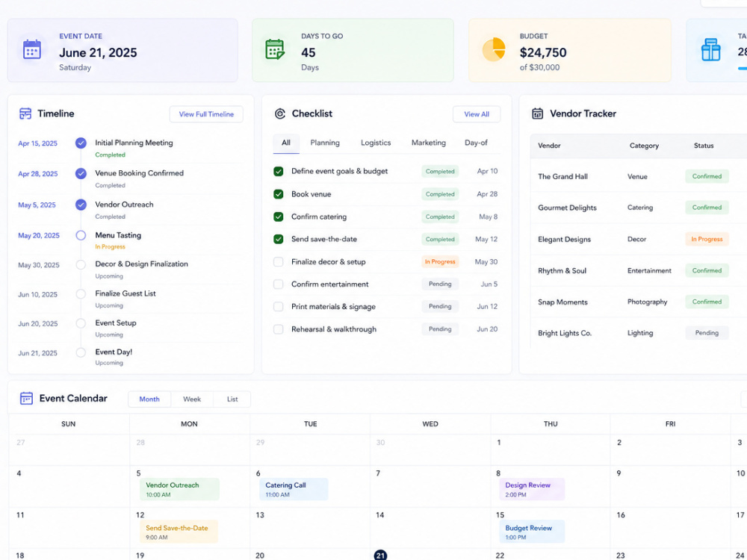
Task: Click Elegant Designs In Progress status badge
Action: point(707,239)
